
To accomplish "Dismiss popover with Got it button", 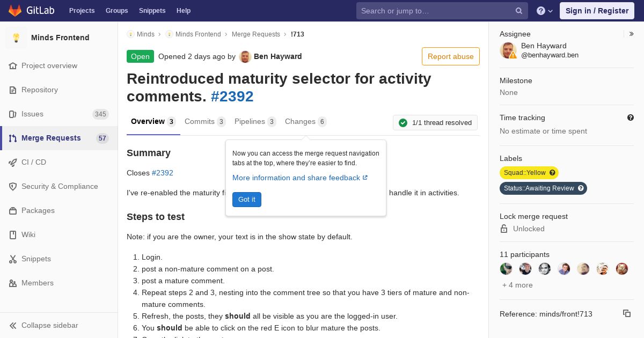I will (x=247, y=200).
